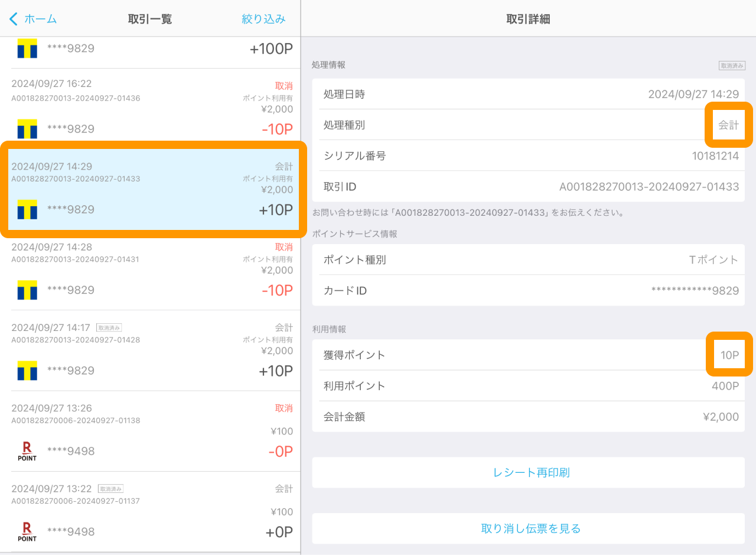Click 取消済み badge on 13:22 transaction

110,489
